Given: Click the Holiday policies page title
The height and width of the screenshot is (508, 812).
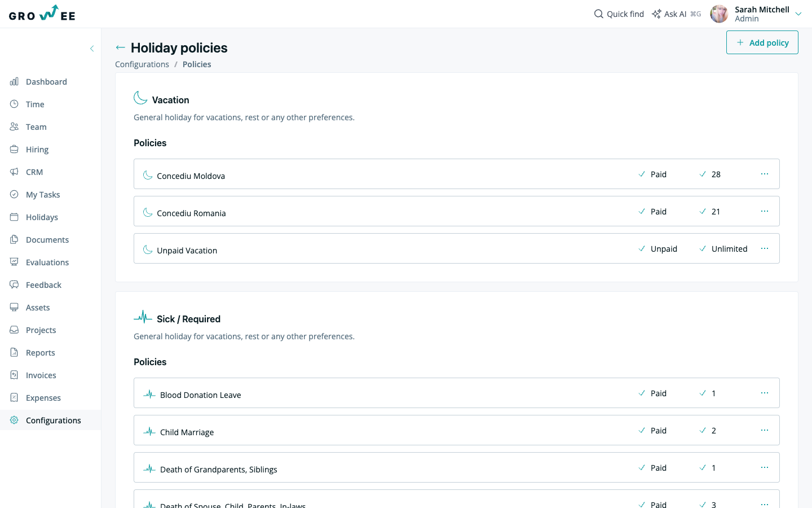Looking at the screenshot, I should coord(179,48).
